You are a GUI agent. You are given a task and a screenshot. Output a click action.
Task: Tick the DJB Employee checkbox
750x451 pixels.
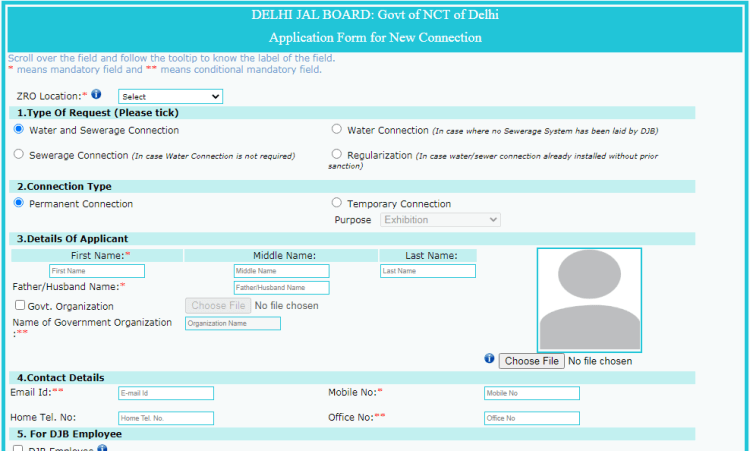pyautogui.click(x=18, y=448)
